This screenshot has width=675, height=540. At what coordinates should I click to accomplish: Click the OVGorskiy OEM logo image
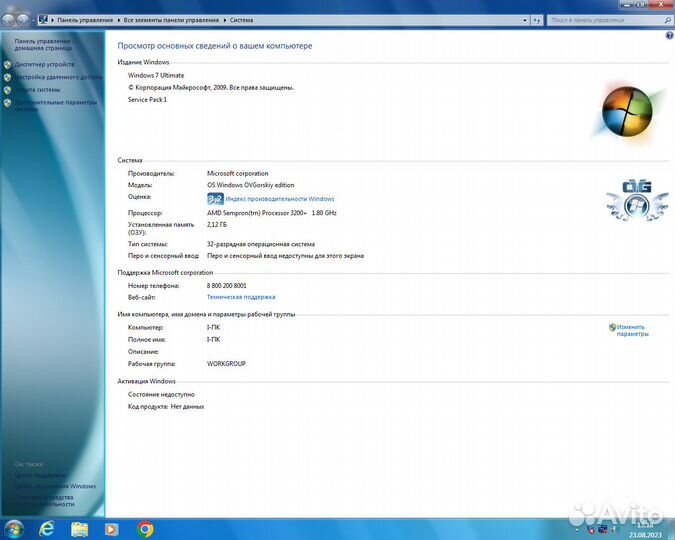[x=637, y=201]
